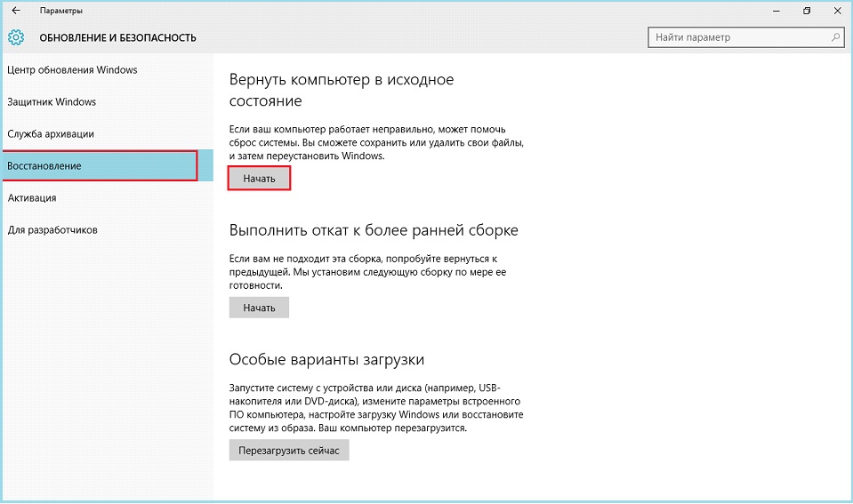Screen dimensions: 853x504
Task: Switch to 'Для разработчиков' section
Action: [52, 230]
